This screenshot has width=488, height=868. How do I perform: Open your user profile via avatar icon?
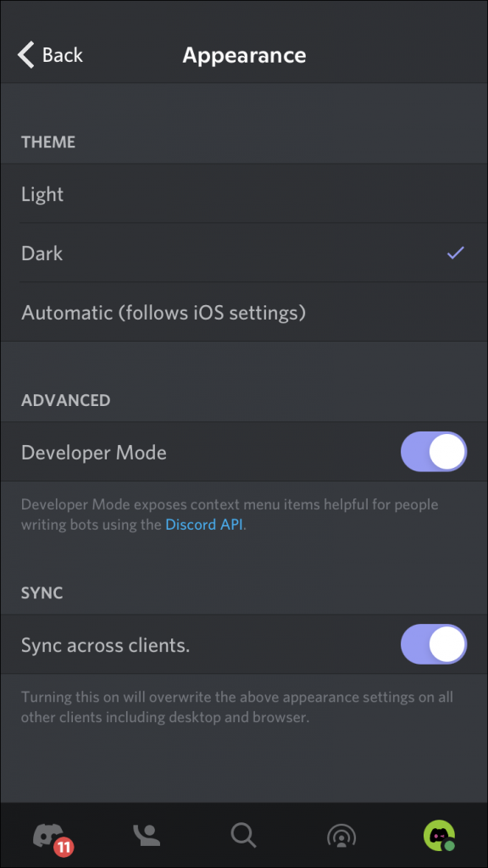coord(437,835)
